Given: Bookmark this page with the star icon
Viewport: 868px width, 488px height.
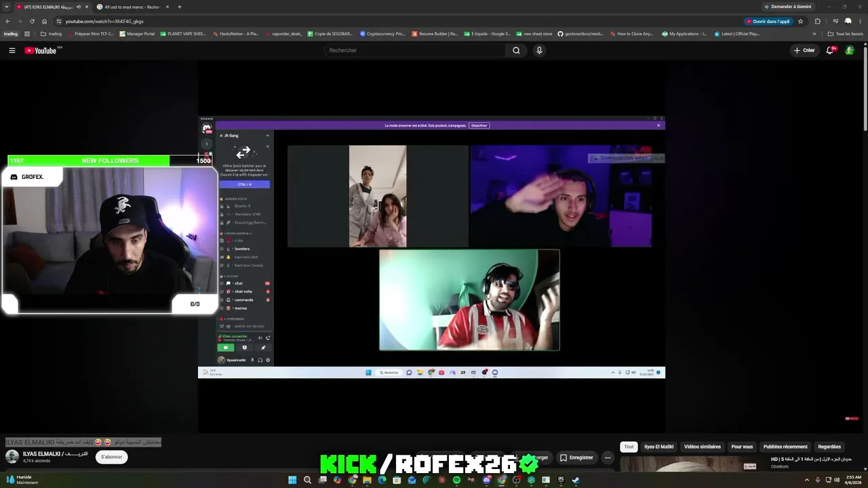Looking at the screenshot, I should pyautogui.click(x=801, y=21).
